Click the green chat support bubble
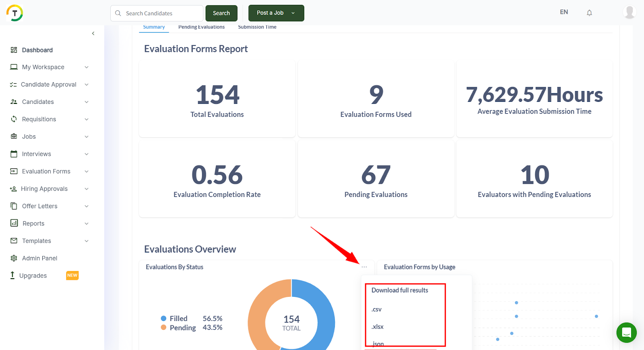Image resolution: width=644 pixels, height=350 pixels. [626, 333]
